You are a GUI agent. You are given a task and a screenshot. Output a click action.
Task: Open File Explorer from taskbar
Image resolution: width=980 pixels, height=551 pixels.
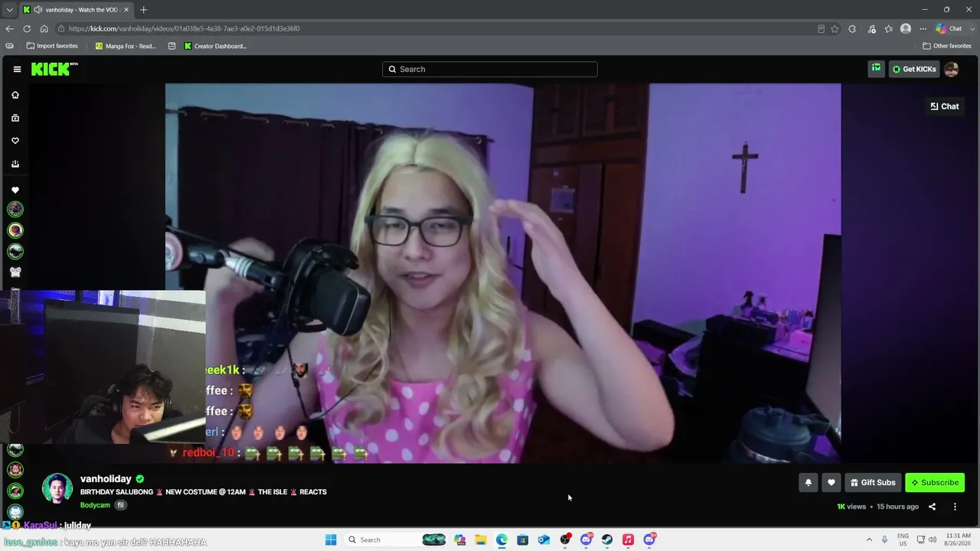(x=481, y=540)
